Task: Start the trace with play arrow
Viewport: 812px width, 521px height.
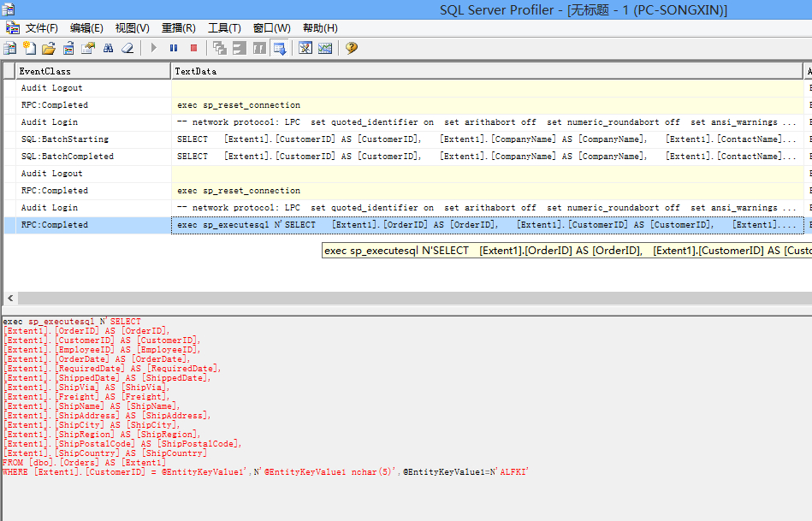Action: coord(153,48)
